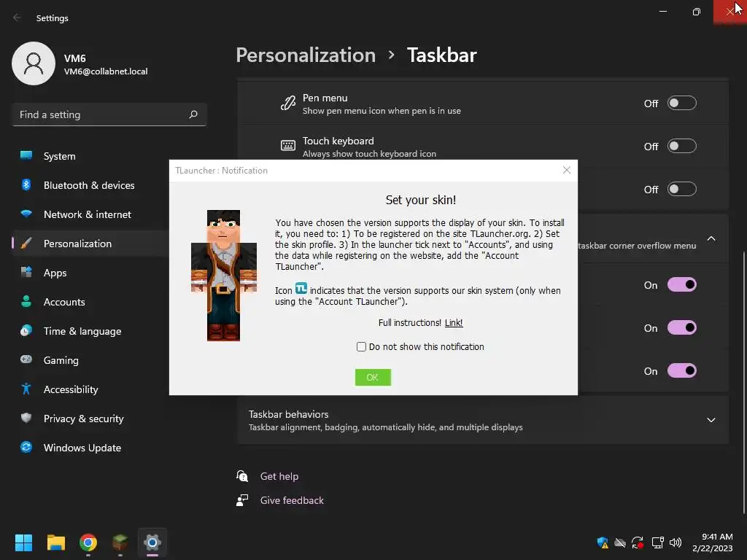Click the Personalization paintbrush icon
747x560 pixels.
(x=26, y=243)
